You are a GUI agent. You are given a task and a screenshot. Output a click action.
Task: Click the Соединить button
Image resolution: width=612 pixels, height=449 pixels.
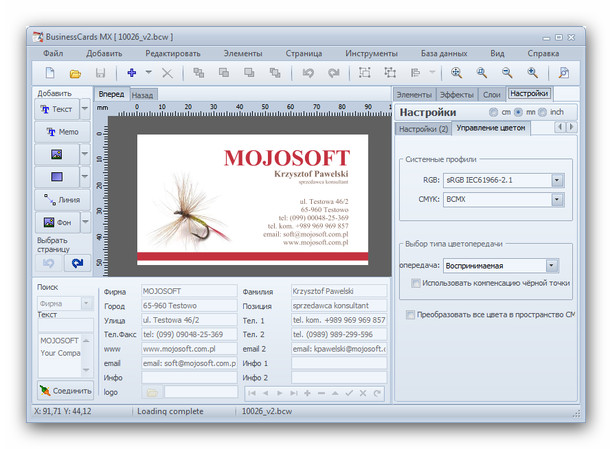pos(65,391)
